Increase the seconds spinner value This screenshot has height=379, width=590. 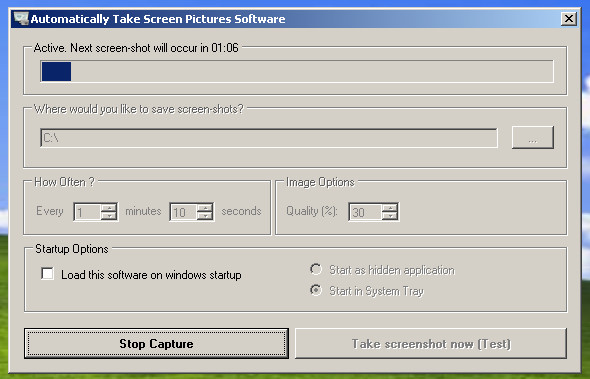point(205,208)
